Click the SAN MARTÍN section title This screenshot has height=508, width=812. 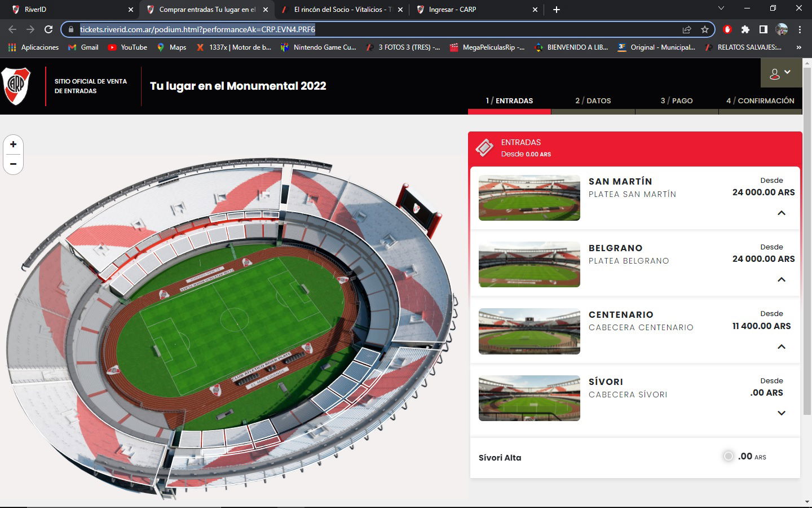tap(620, 181)
